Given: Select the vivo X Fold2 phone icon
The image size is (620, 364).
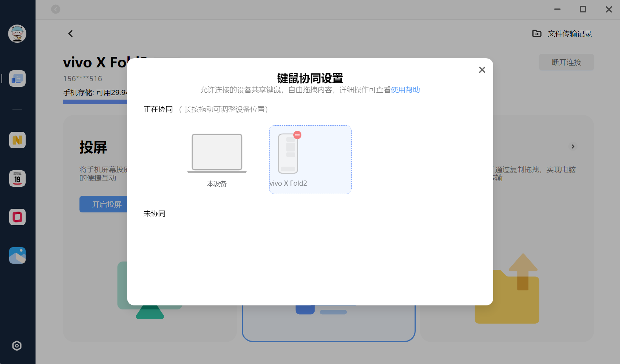Looking at the screenshot, I should [x=288, y=153].
